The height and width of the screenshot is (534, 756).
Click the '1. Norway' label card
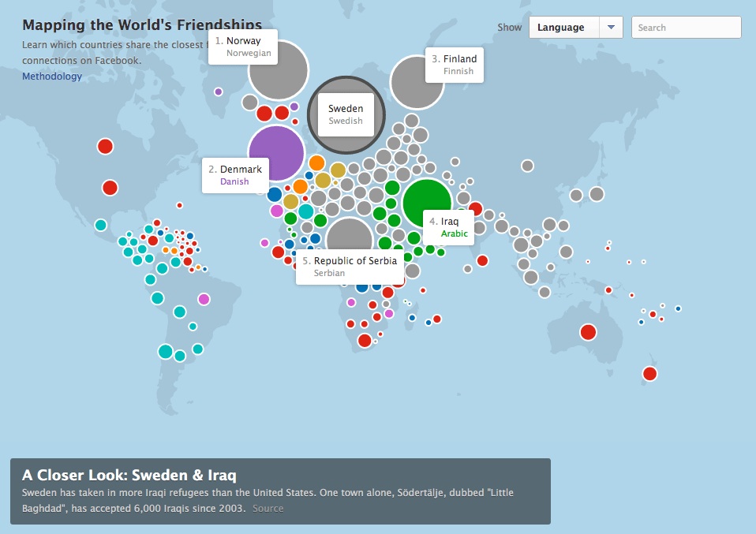243,47
